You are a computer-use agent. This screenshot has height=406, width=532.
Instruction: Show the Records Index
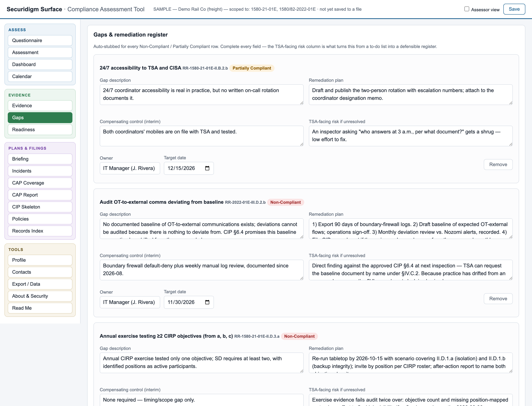(40, 231)
